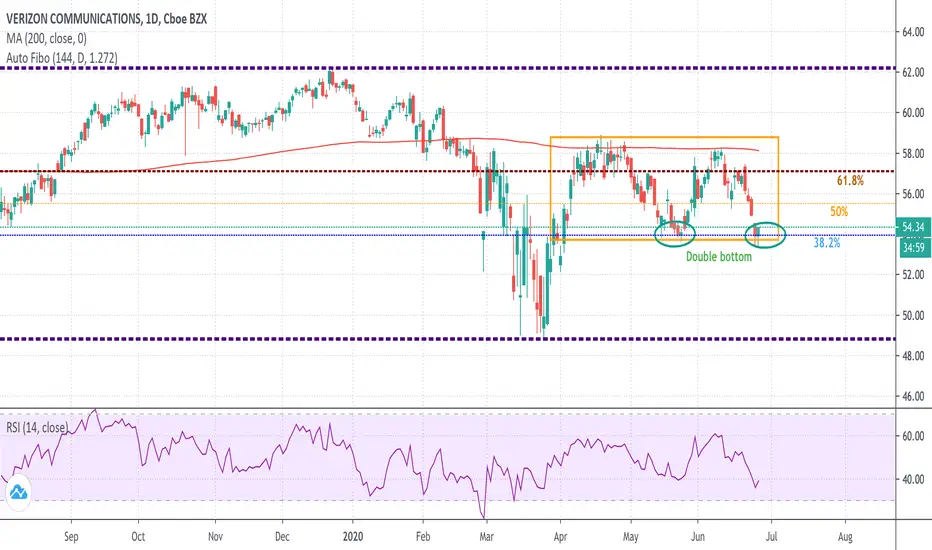Click the 64.00 price axis label
Screen dimensions: 932x550
913,32
